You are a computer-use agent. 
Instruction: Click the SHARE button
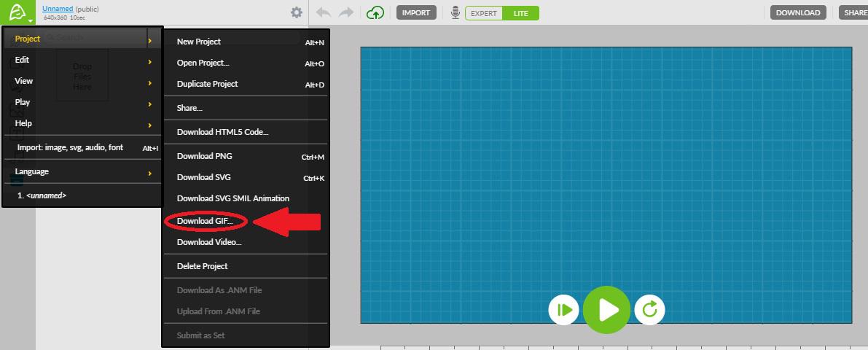click(x=854, y=12)
